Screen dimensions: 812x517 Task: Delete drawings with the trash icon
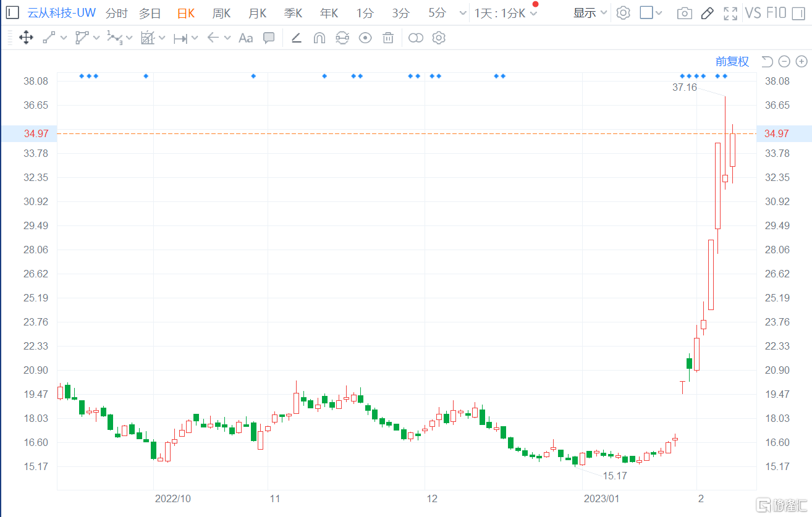[388, 38]
